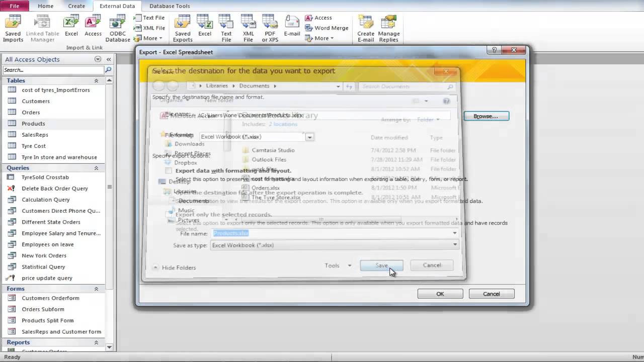
Task: Select Orders.xlsx in file list
Action: (265, 188)
